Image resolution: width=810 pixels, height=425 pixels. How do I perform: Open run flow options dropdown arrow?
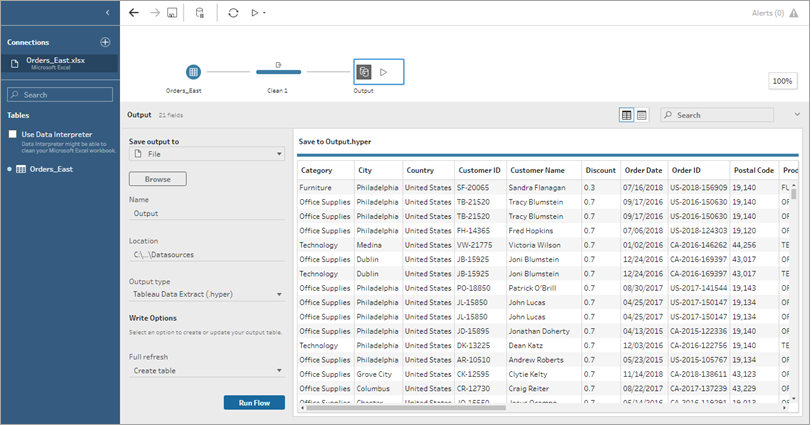264,13
